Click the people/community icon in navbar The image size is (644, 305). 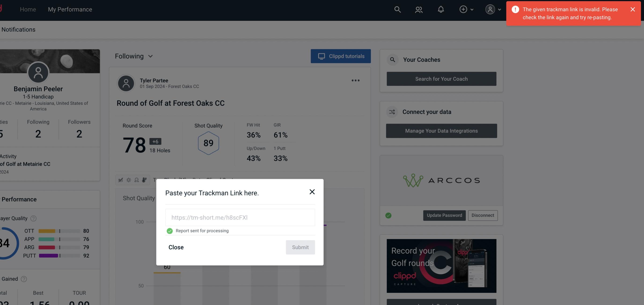(418, 9)
